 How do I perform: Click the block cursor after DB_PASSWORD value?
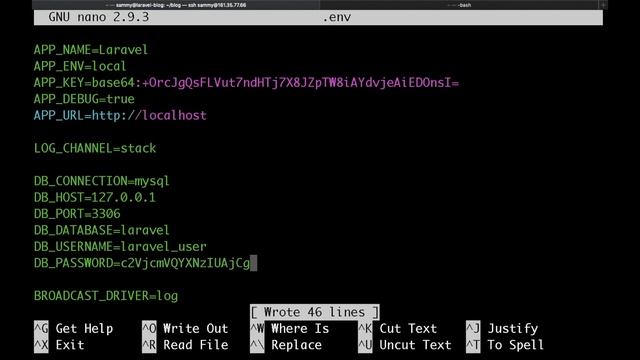click(253, 263)
